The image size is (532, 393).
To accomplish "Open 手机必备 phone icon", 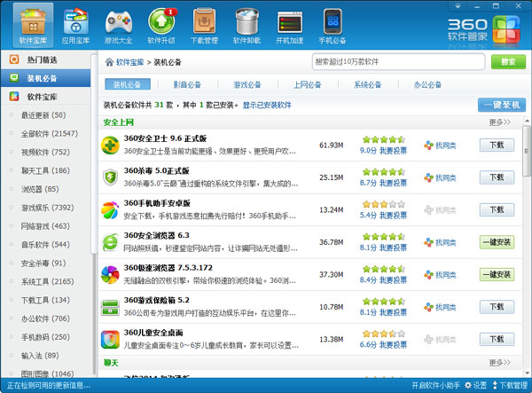I will tap(332, 26).
